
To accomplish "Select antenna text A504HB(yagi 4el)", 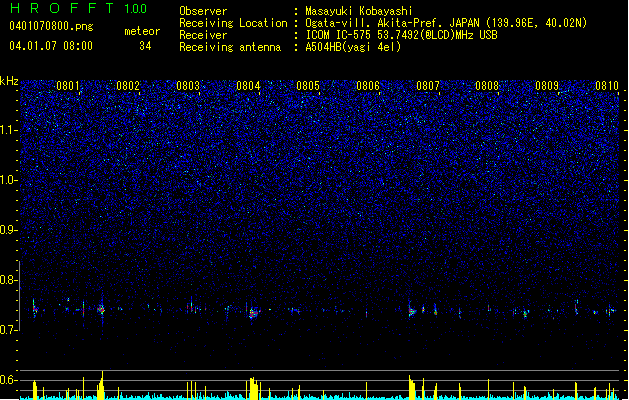I will tap(353, 47).
